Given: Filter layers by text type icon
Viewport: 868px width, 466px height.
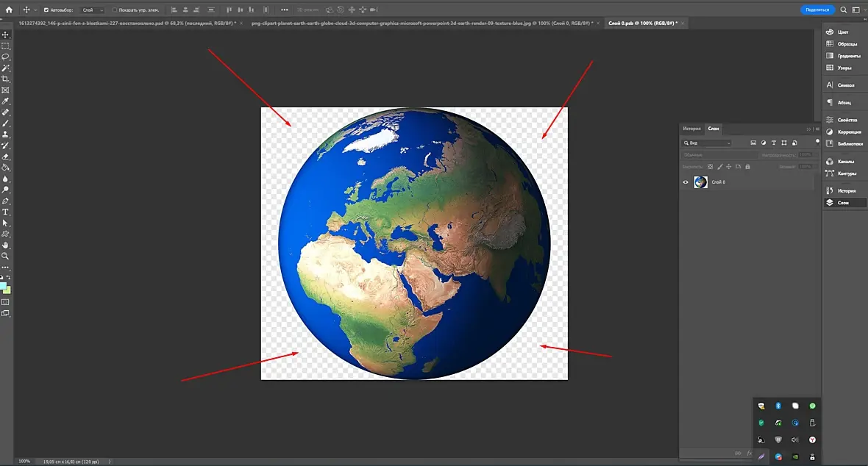Looking at the screenshot, I should pyautogui.click(x=774, y=143).
